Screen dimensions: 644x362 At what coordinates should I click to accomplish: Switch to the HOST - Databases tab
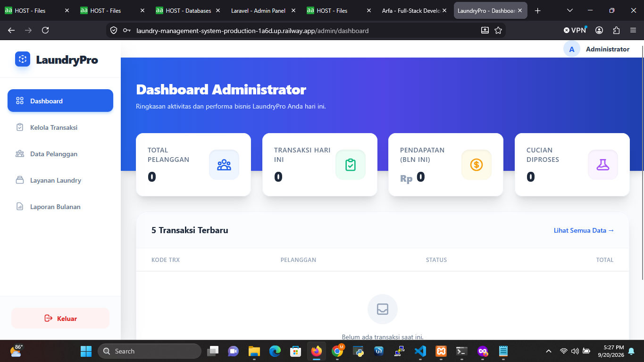point(188,10)
